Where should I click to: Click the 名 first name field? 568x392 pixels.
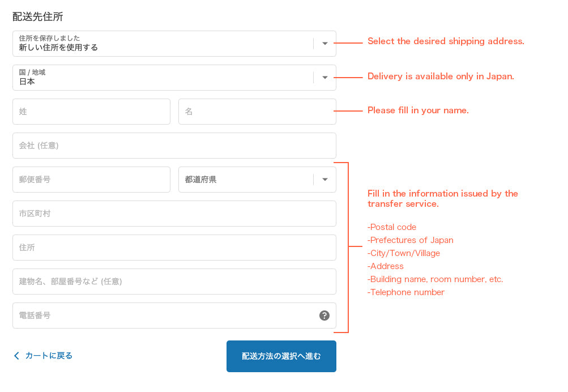(x=257, y=112)
